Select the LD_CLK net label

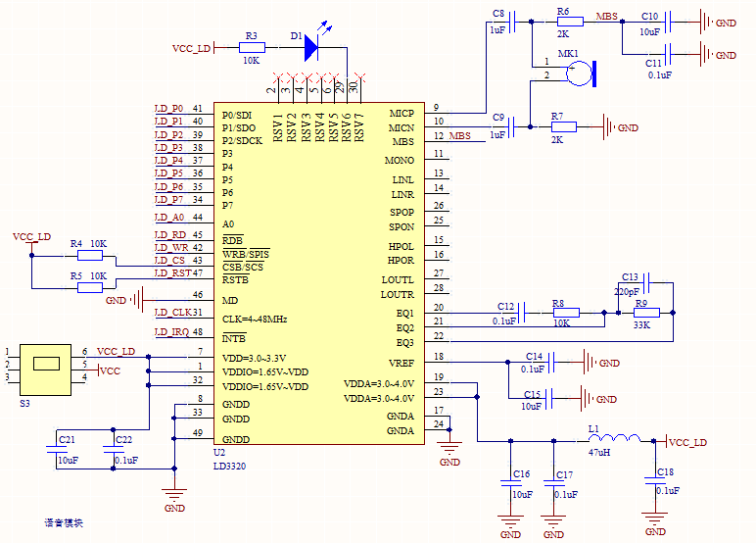coord(173,313)
